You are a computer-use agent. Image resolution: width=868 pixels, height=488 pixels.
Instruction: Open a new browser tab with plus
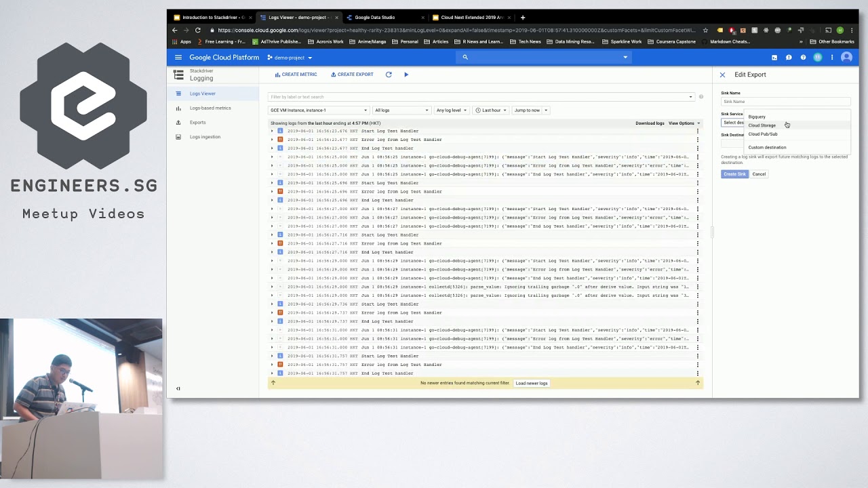pos(522,18)
